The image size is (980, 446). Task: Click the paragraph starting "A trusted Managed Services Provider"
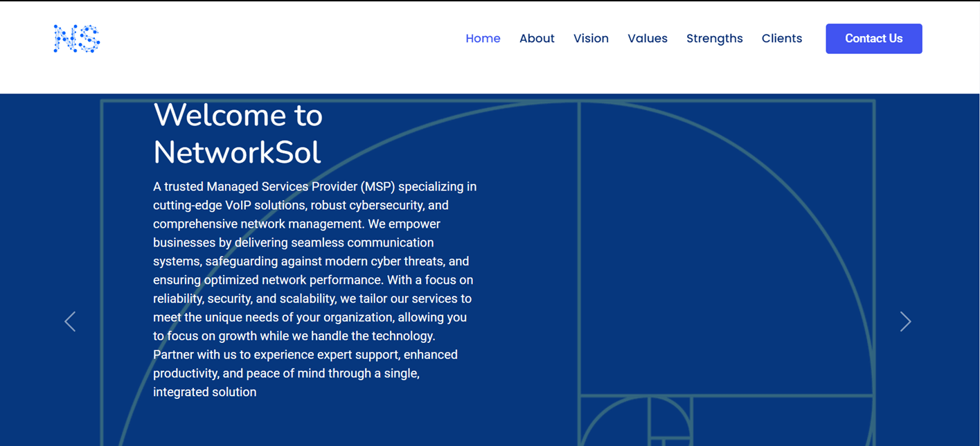(x=315, y=289)
